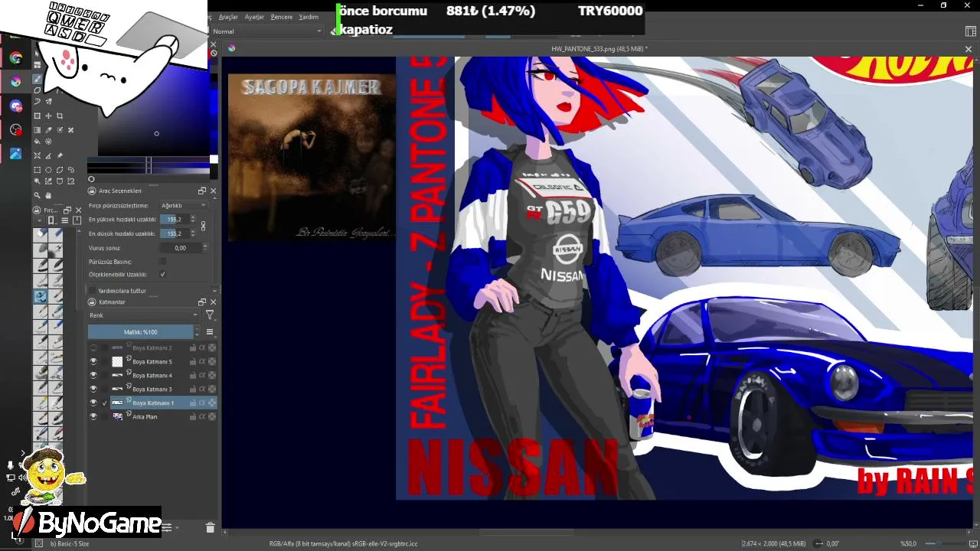Open the Ağırlıklı brush smoothing dropdown

(184, 206)
